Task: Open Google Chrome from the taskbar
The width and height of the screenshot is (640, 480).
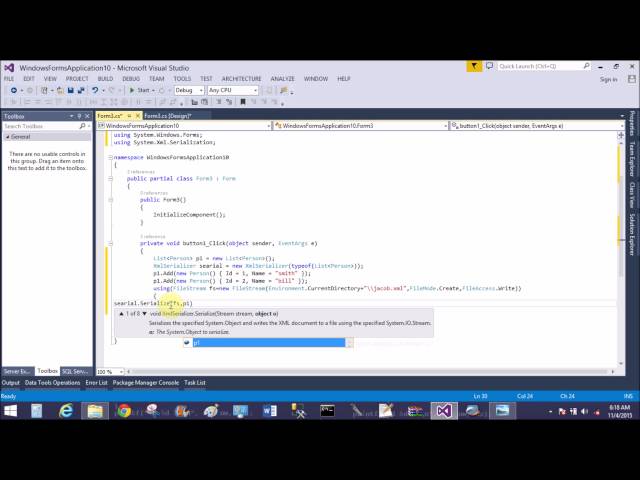Action: pos(124,411)
